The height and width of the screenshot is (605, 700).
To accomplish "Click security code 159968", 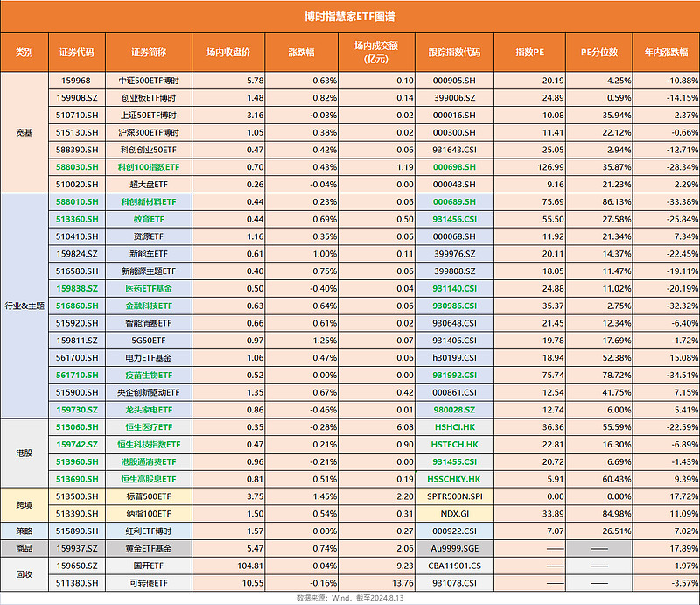I will pos(76,81).
